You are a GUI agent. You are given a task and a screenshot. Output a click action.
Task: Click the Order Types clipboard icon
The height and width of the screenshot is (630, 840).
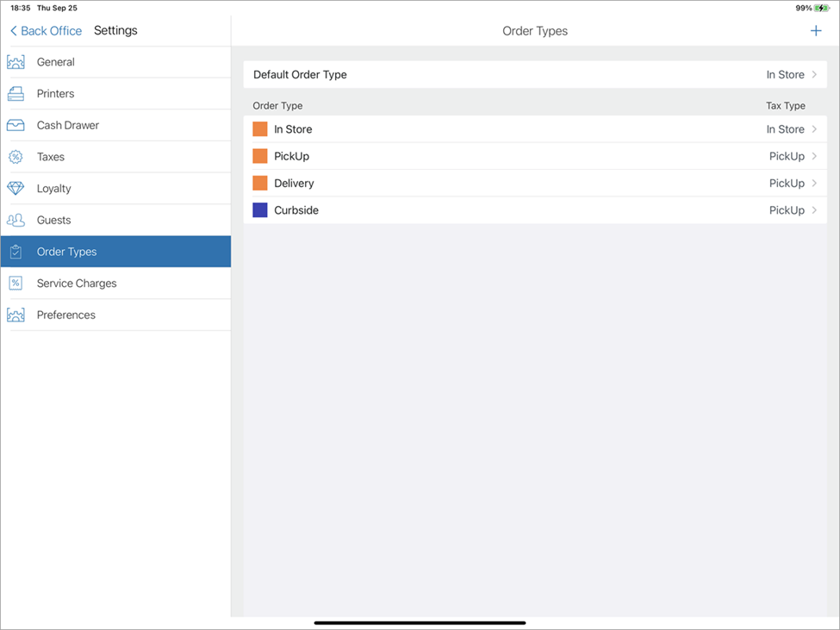(16, 252)
